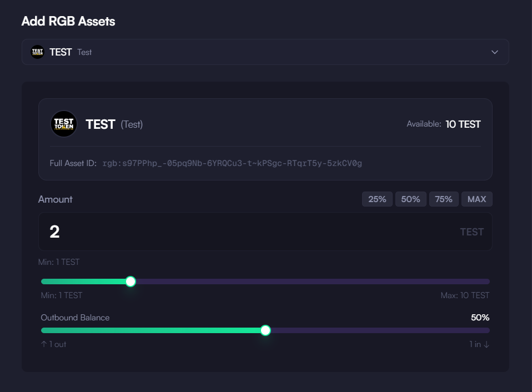Screen dimensions: 532x392
Task: Click the MAX amount button
Action: click(476, 199)
